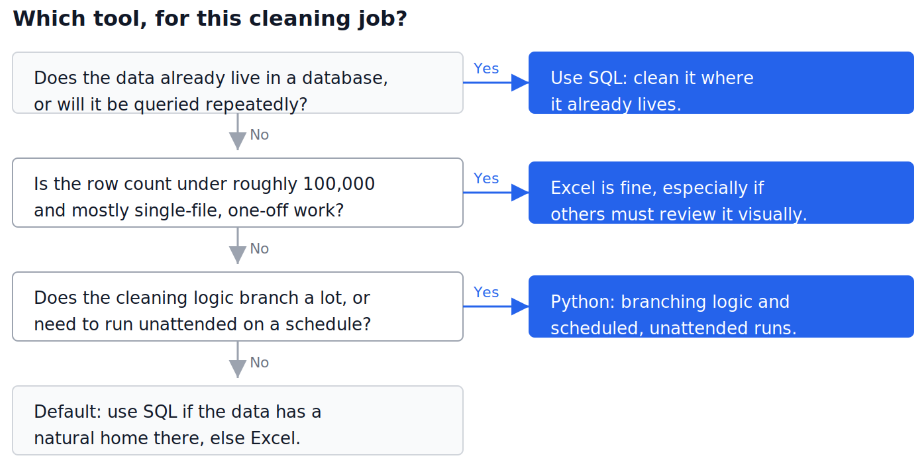Click the 'Excel is fine' result box
Screen dimensions: 924x458
(721, 192)
